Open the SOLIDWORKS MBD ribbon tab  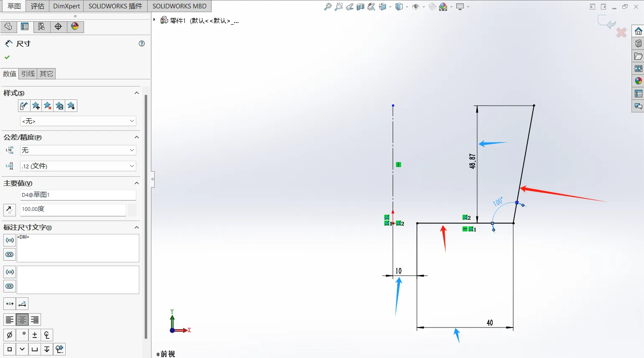179,6
